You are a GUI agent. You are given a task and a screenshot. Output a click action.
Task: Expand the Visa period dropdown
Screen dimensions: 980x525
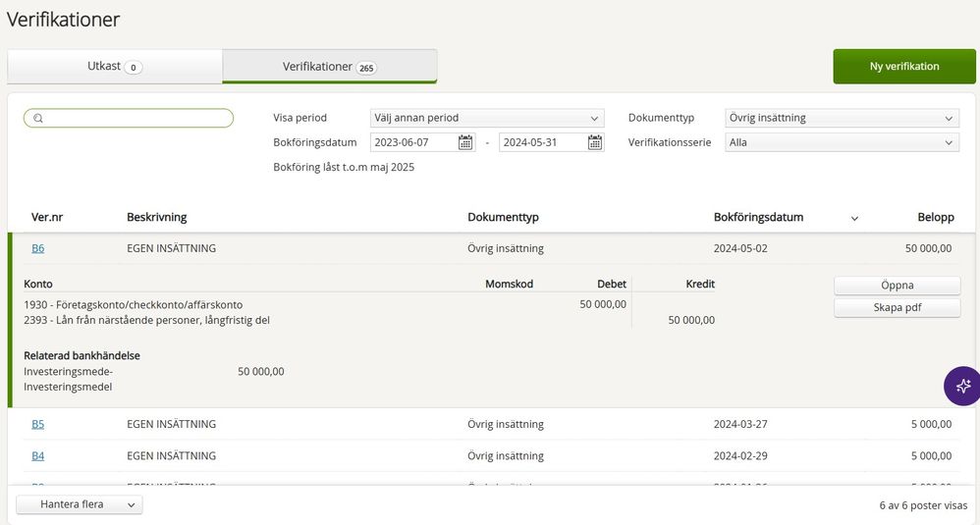pyautogui.click(x=486, y=118)
